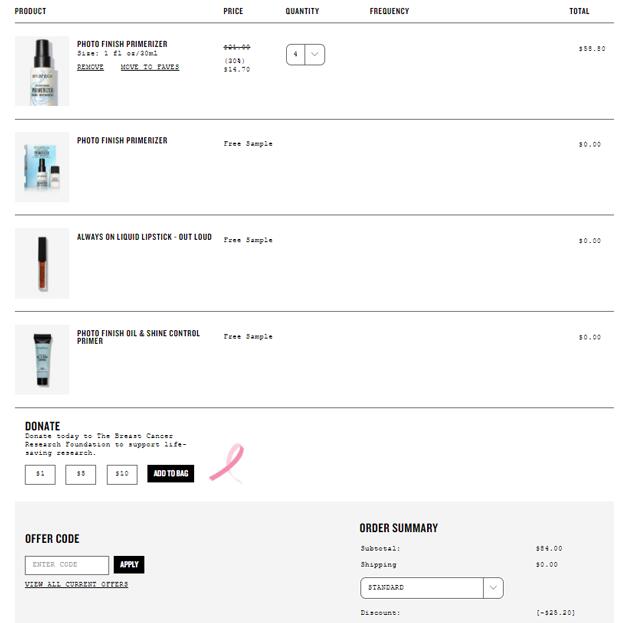Open the Photo Finish Primerizer bottle thumbnail
626x623 pixels.
(42, 71)
